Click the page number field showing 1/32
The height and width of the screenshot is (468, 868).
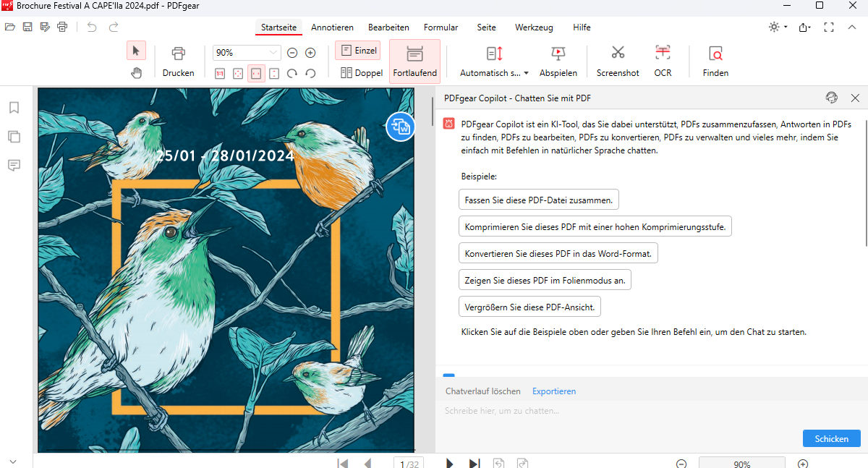click(409, 463)
